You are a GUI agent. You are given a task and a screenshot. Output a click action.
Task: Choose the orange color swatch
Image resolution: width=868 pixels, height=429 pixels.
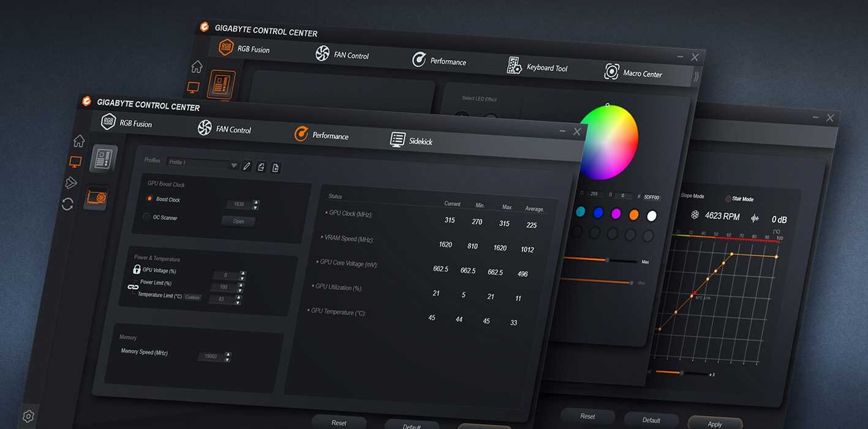634,215
